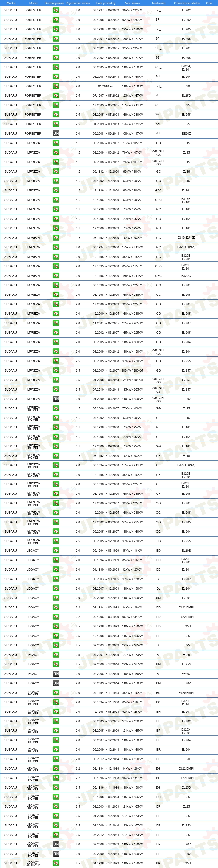Select the petrol icon in the Legacy Kombi EJ20X, EJ204 row
The height and width of the screenshot is (868, 218).
tap(56, 731)
